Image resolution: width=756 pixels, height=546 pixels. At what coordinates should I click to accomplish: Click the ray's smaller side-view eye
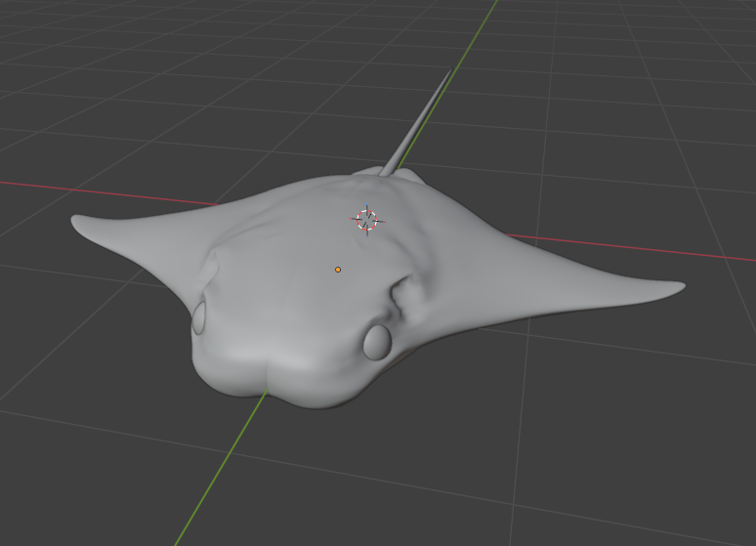[199, 317]
